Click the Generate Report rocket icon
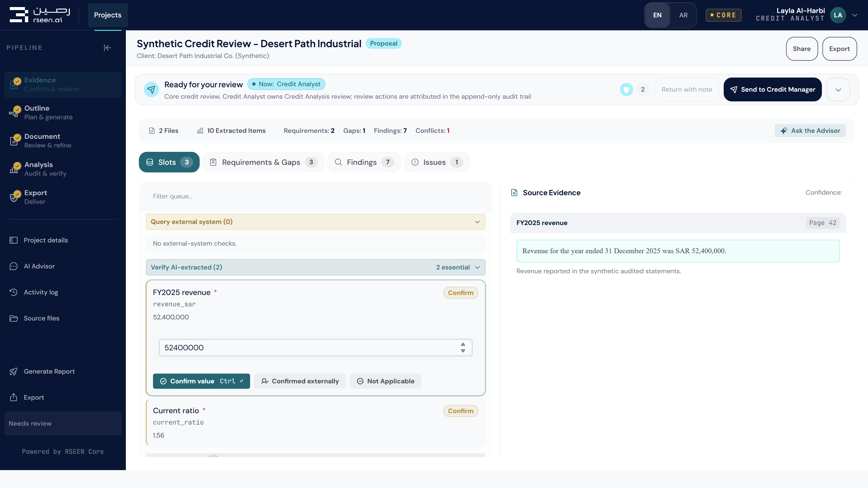Image resolution: width=868 pixels, height=488 pixels. pyautogui.click(x=14, y=371)
